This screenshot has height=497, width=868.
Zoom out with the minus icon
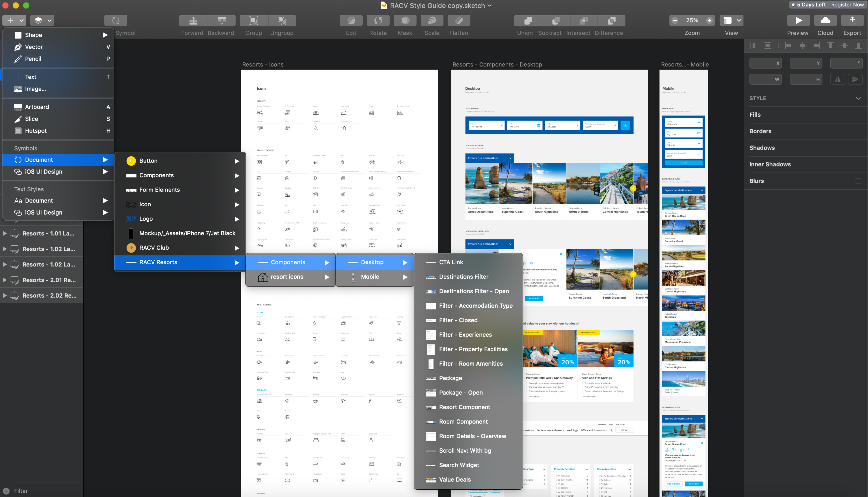click(675, 20)
